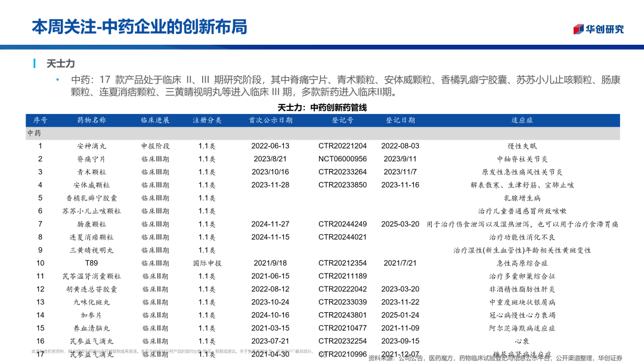Select registration number CTR20211189
The image size is (644, 363).
coord(342,276)
